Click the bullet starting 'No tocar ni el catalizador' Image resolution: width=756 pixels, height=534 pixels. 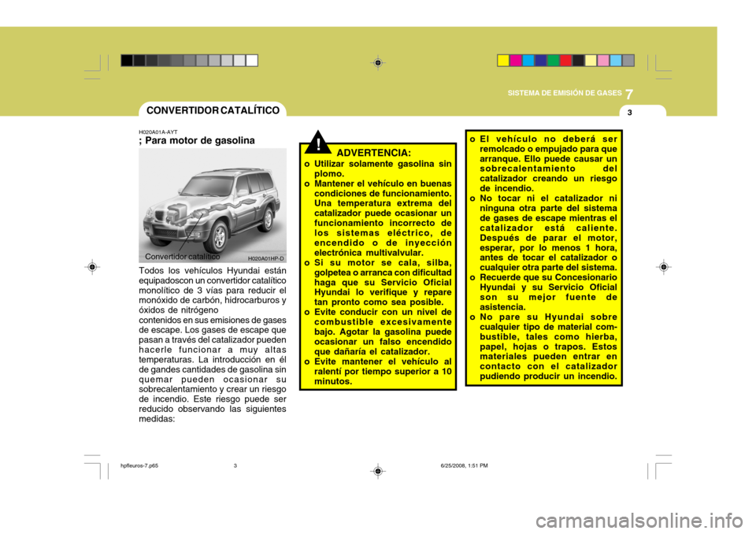[543, 232]
